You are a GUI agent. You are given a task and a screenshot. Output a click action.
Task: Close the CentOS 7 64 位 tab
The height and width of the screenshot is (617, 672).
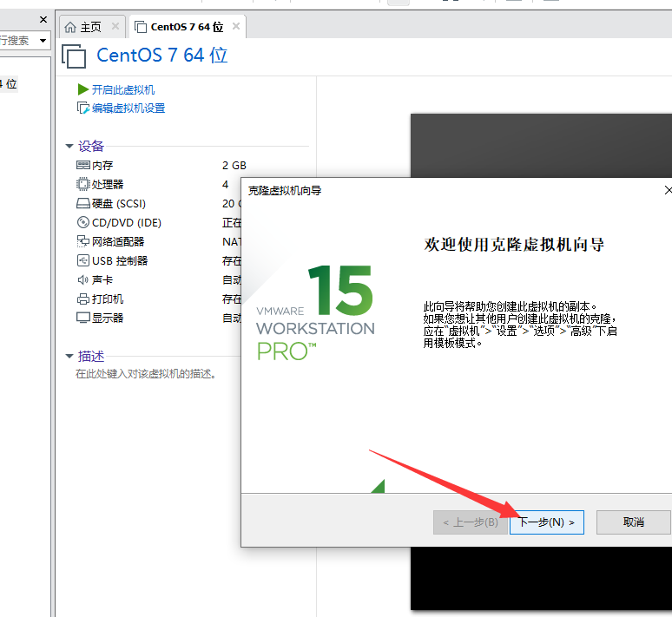(x=235, y=26)
